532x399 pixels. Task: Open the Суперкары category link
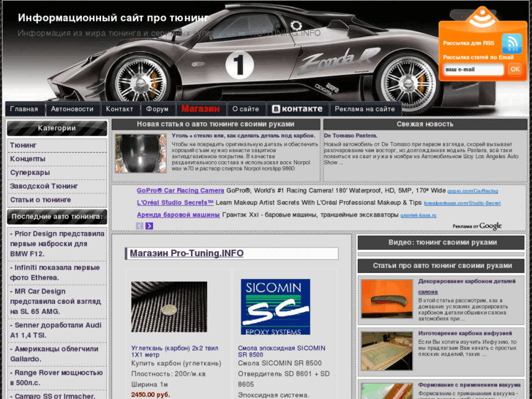pos(30,173)
